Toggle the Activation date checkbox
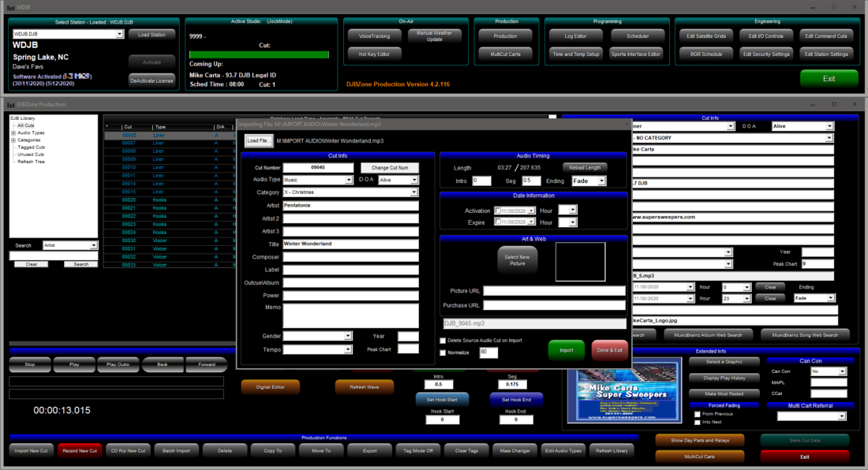 (x=498, y=211)
